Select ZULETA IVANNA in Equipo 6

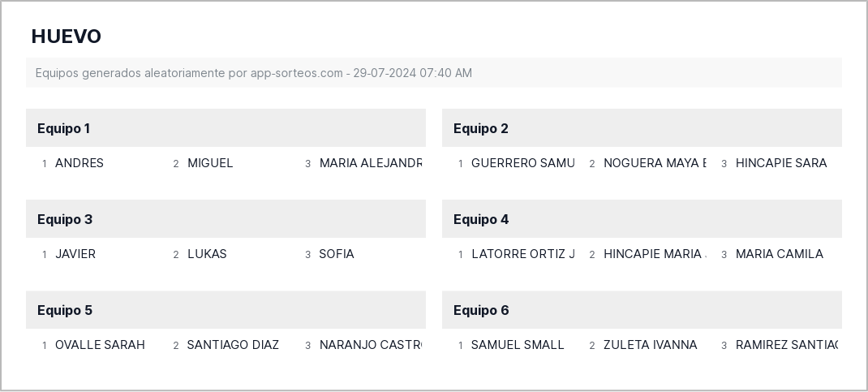pos(651,345)
